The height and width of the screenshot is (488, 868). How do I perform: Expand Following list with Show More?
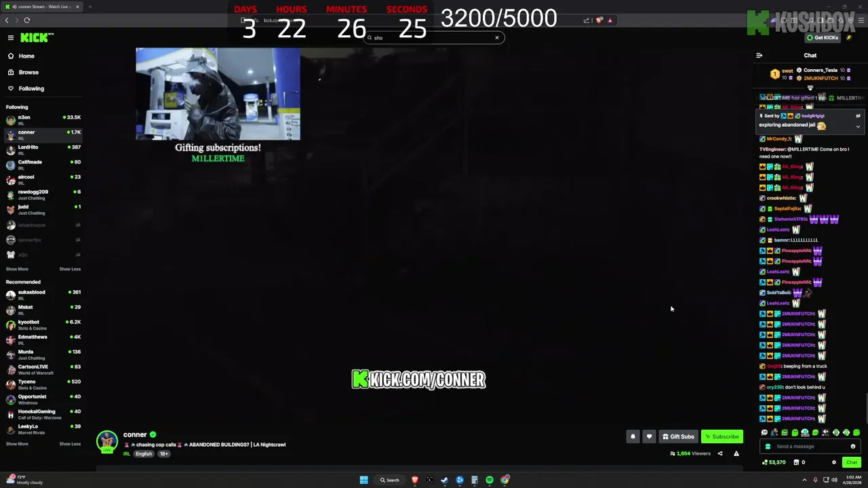17,269
